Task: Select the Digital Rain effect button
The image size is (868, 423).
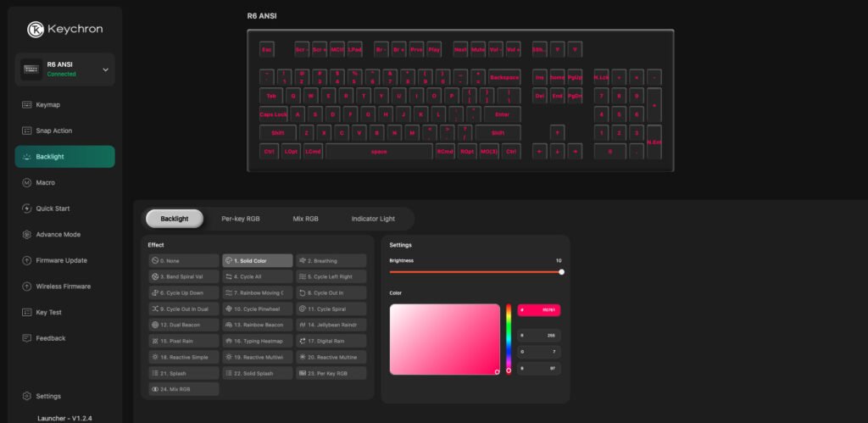Action: point(331,341)
